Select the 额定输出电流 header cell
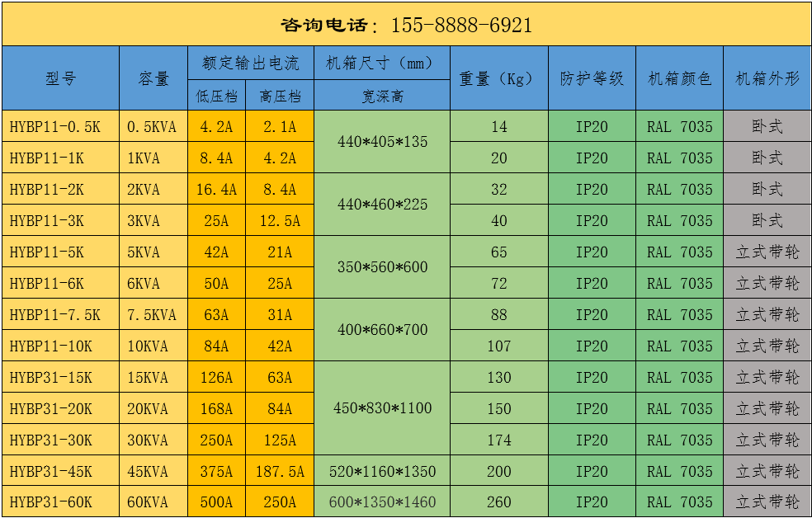Viewport: 812px width, 518px height. click(249, 61)
